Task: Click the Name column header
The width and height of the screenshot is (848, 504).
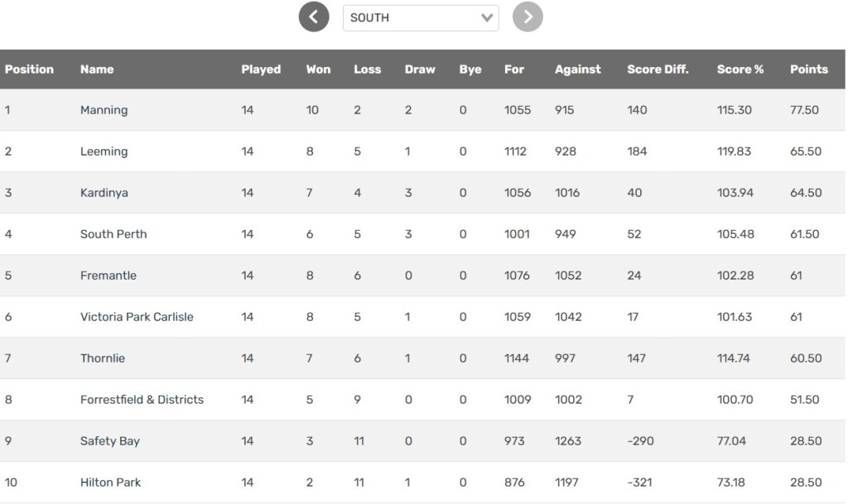Action: pyautogui.click(x=97, y=70)
